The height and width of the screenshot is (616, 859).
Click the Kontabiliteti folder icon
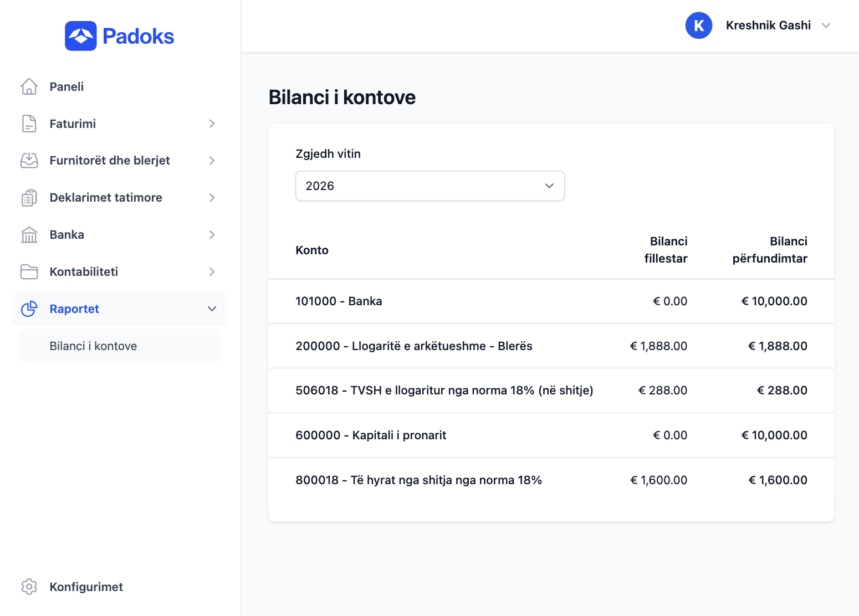click(x=29, y=272)
